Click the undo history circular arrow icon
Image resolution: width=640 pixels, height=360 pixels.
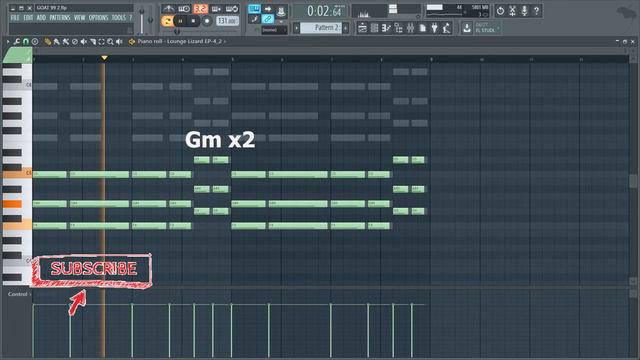[x=500, y=11]
